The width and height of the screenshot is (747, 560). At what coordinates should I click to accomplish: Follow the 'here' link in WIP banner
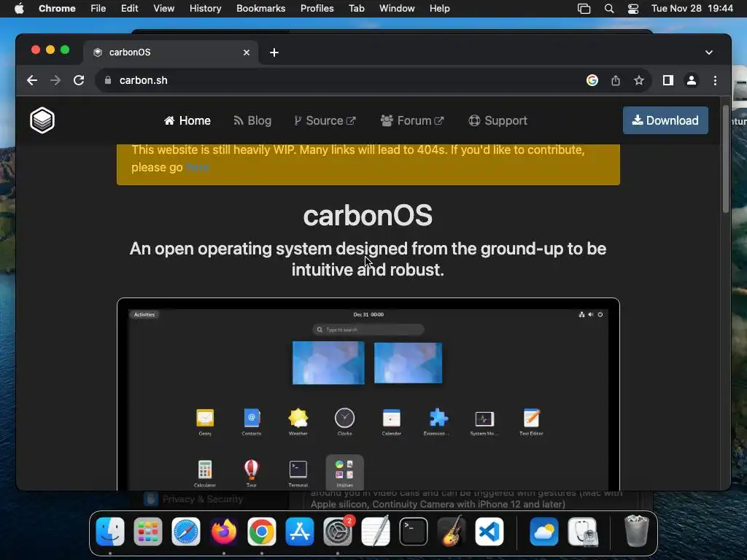[197, 167]
